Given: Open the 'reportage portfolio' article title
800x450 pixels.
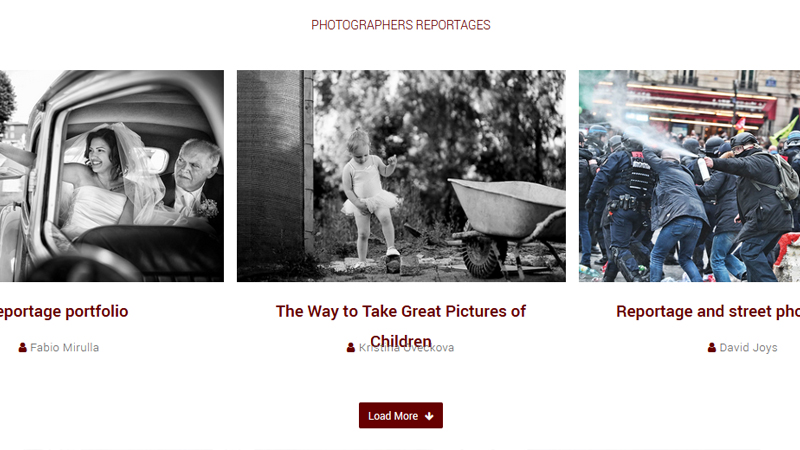Looking at the screenshot, I should coord(64,311).
